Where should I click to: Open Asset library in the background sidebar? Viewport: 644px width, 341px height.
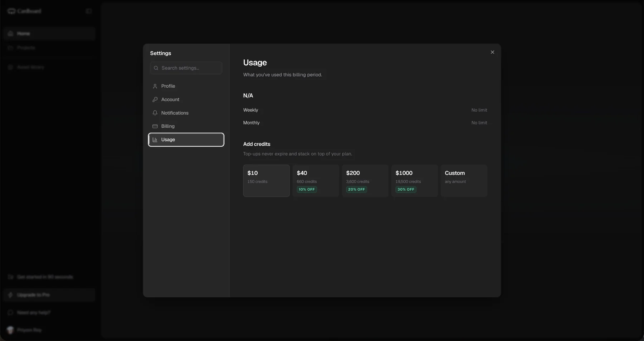coord(50,67)
